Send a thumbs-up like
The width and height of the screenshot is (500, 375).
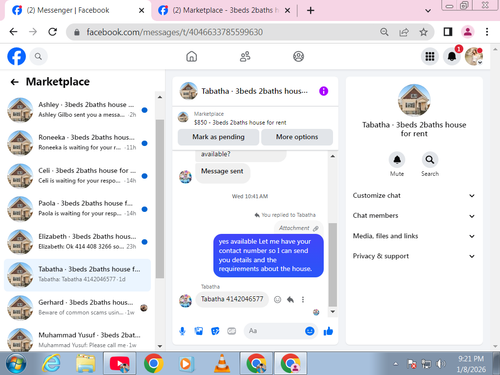click(x=328, y=331)
